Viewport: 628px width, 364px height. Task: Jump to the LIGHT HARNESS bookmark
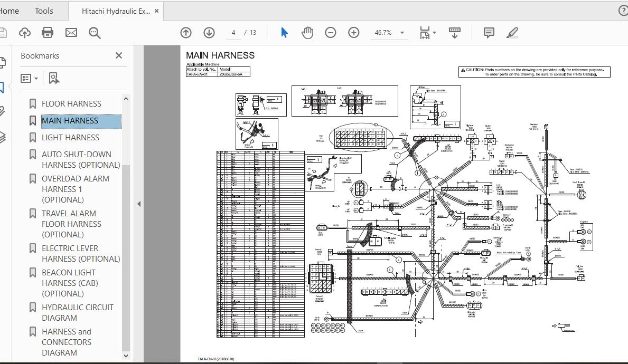[x=70, y=137]
